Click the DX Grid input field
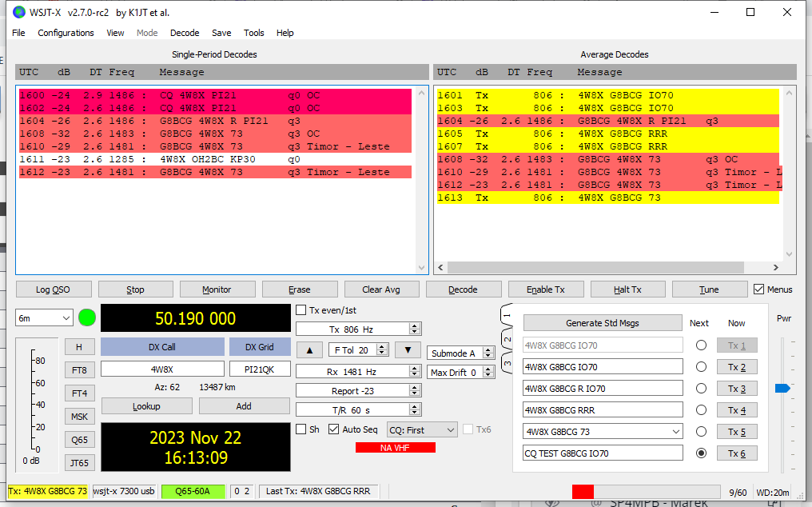The image size is (812, 507). [260, 369]
